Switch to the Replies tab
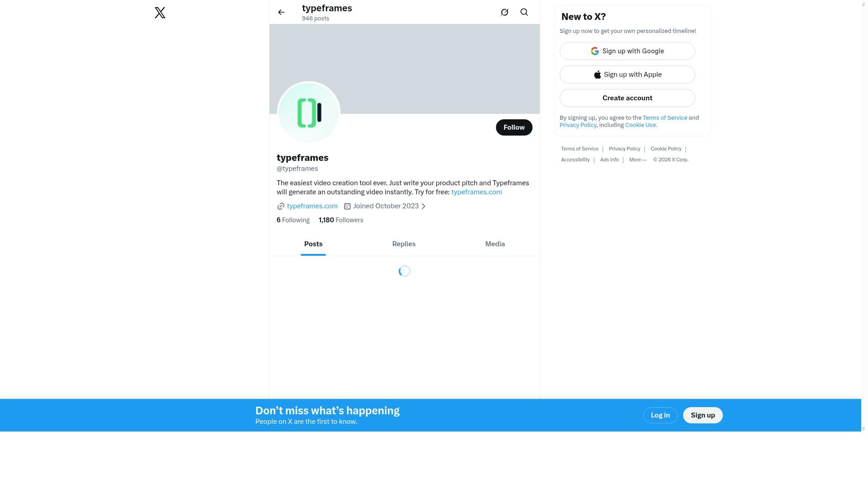Image resolution: width=868 pixels, height=488 pixels. click(x=404, y=244)
